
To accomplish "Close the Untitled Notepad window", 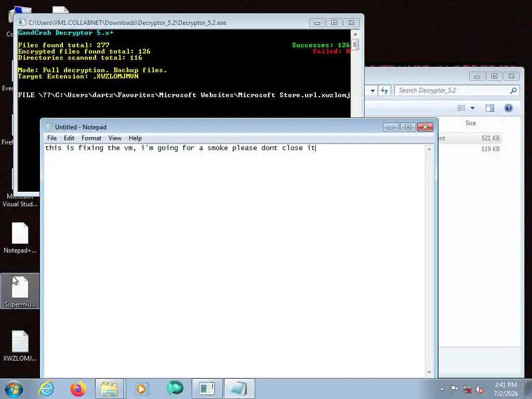I will click(x=425, y=127).
